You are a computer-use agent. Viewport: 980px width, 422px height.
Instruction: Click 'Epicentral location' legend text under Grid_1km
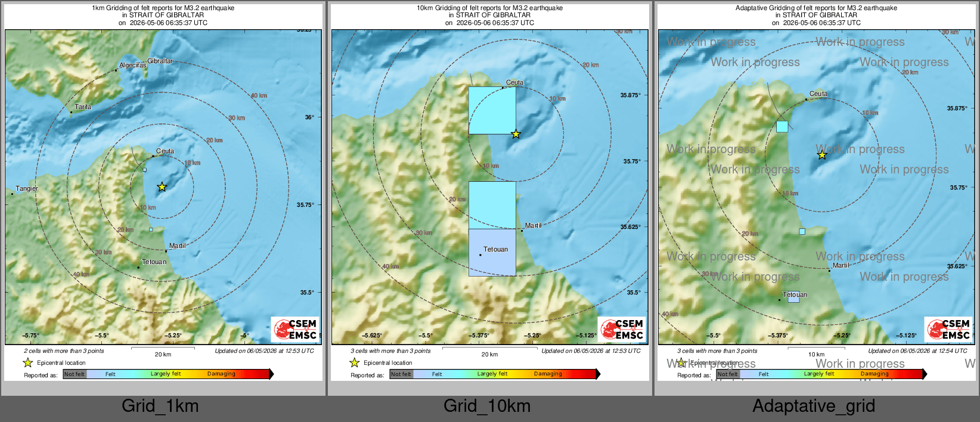point(61,362)
